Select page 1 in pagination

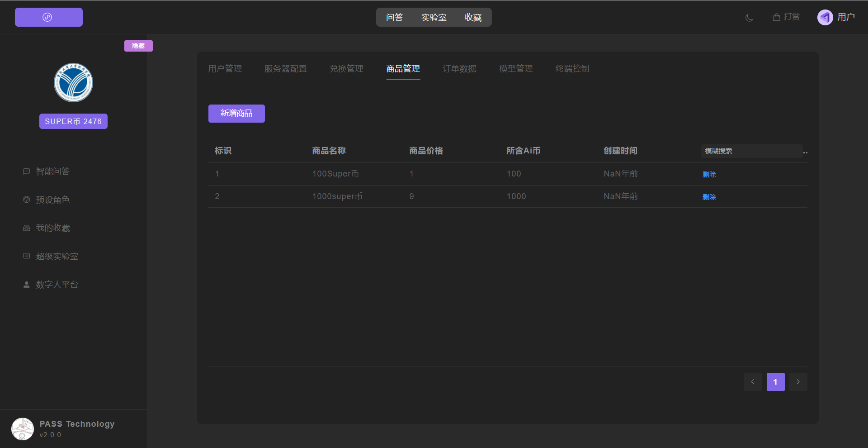(775, 382)
